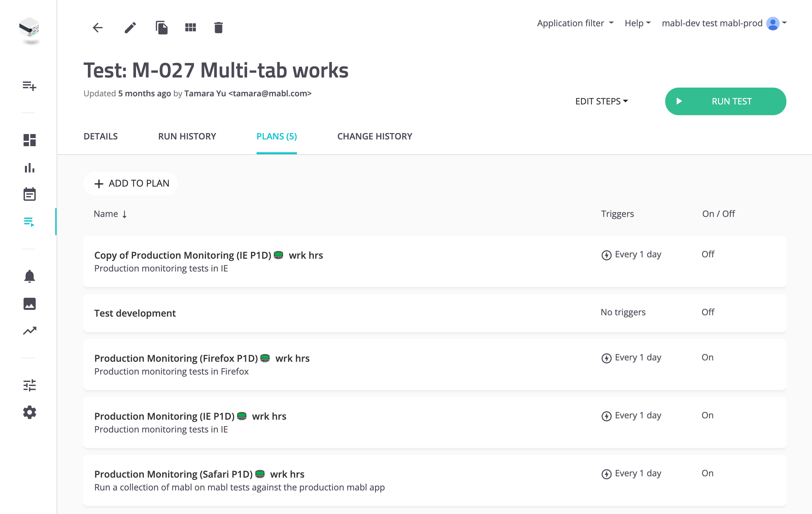Expand the EDIT STEPS dropdown
The width and height of the screenshot is (812, 514).
(x=601, y=101)
